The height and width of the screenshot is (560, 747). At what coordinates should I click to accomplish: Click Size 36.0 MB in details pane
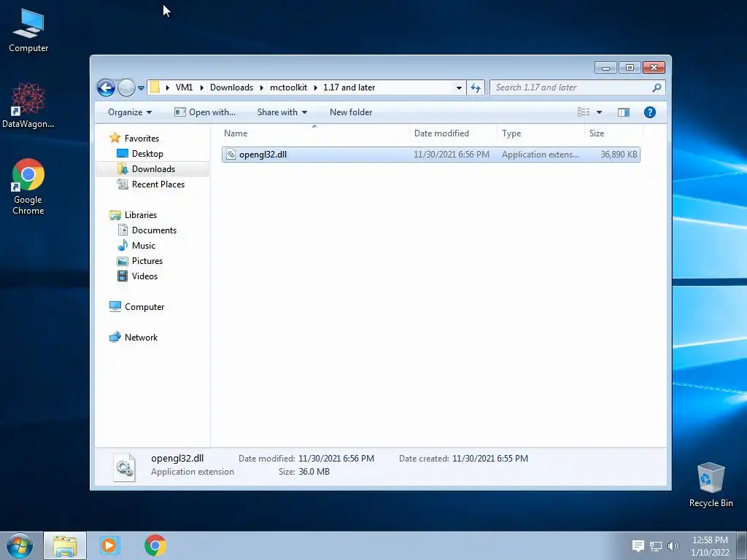pos(314,472)
